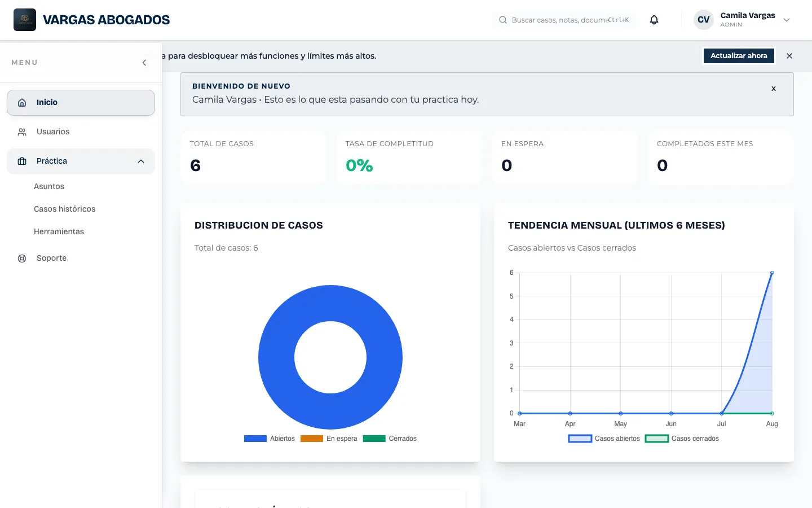Open the notifications bell
This screenshot has height=508, width=812.
click(654, 20)
